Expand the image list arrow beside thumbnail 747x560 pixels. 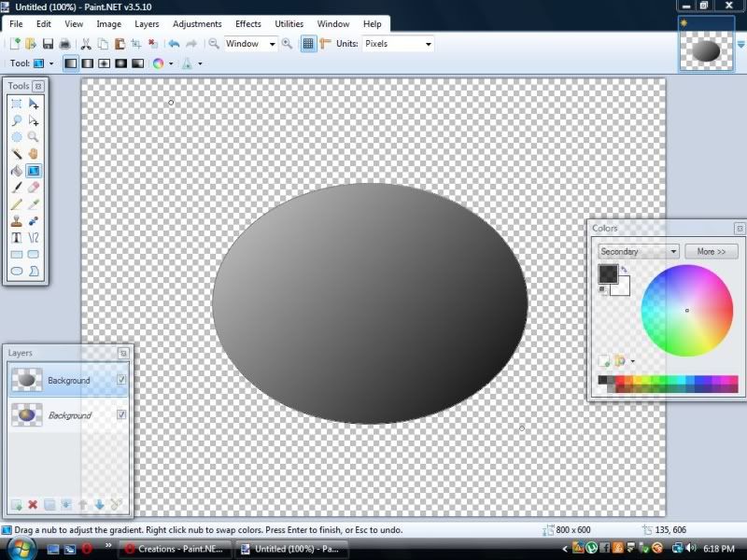pyautogui.click(x=740, y=44)
